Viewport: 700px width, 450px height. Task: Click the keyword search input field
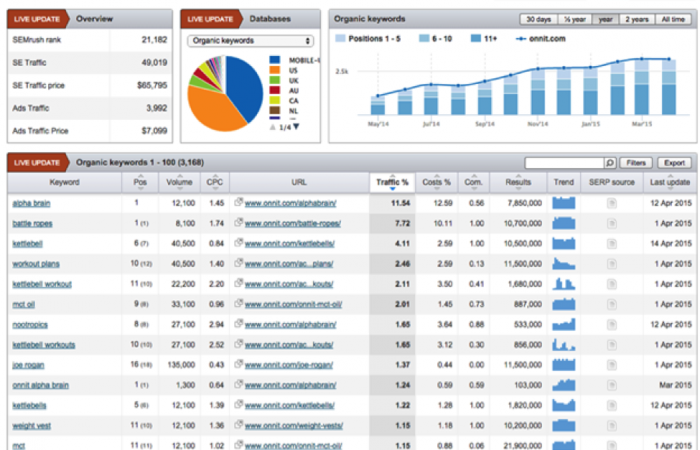point(565,163)
